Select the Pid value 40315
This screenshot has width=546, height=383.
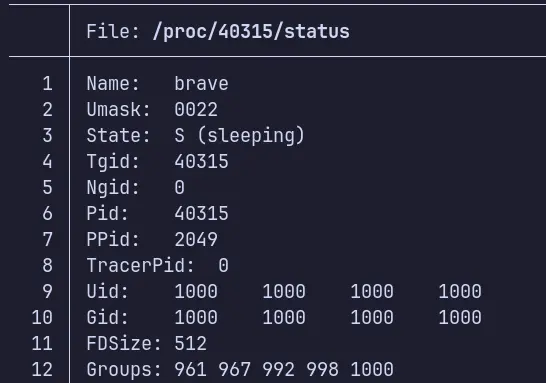click(x=201, y=213)
